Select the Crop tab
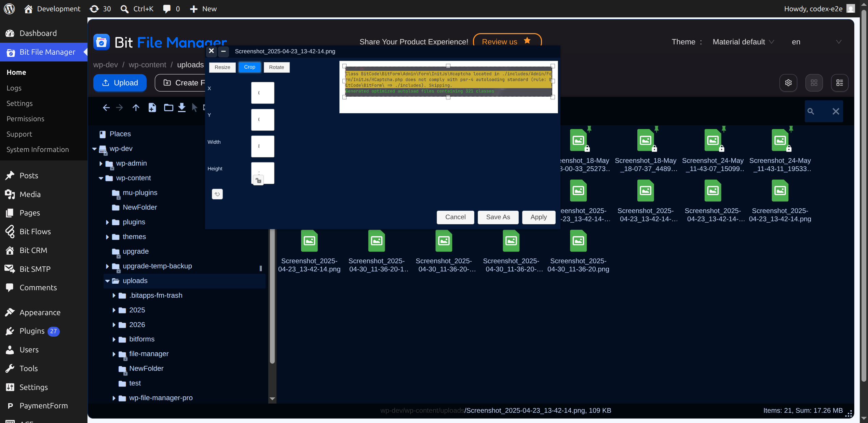This screenshot has height=423, width=868. (x=249, y=67)
